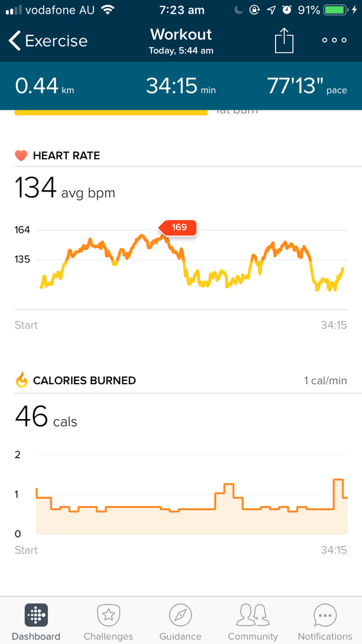Image resolution: width=362 pixels, height=644 pixels.
Task: Open the Guidance compass tab
Action: 180,621
